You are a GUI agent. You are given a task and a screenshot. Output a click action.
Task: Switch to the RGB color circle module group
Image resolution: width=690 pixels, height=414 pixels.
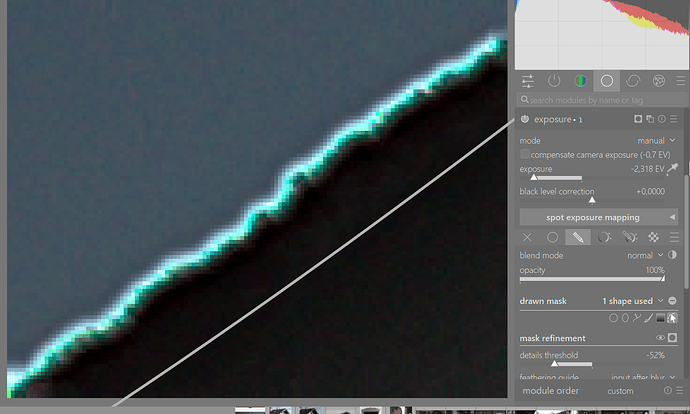coord(580,81)
